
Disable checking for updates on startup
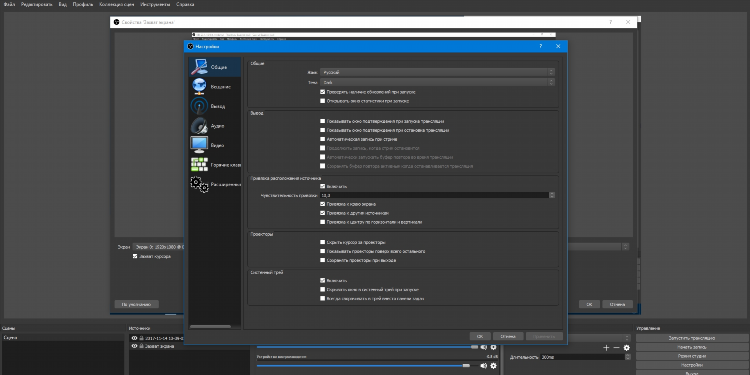tap(322, 92)
